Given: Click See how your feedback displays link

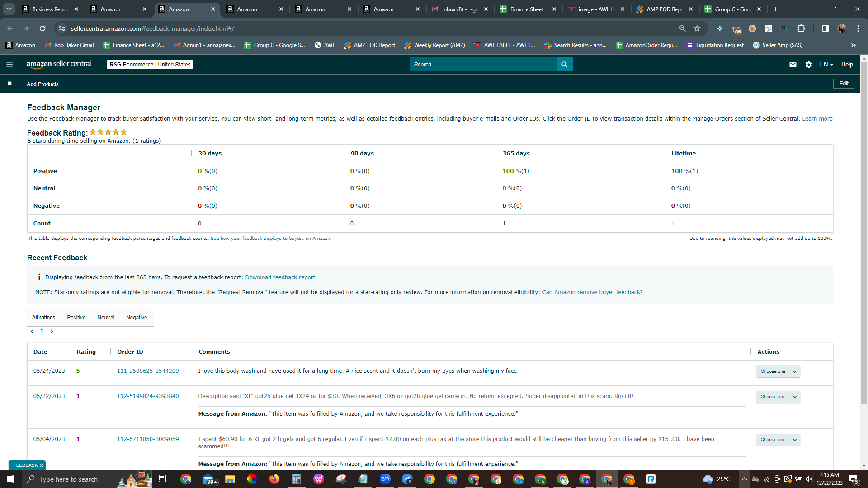Looking at the screenshot, I should click(x=270, y=239).
